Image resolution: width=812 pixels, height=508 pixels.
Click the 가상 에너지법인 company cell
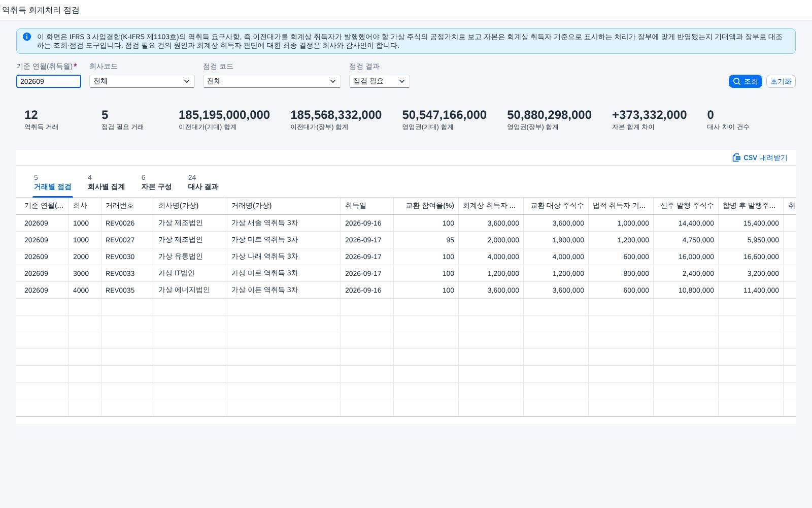click(x=190, y=290)
